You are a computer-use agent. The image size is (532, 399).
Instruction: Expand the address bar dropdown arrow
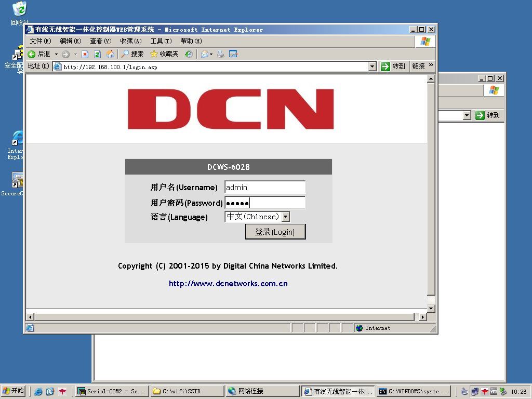click(x=373, y=66)
